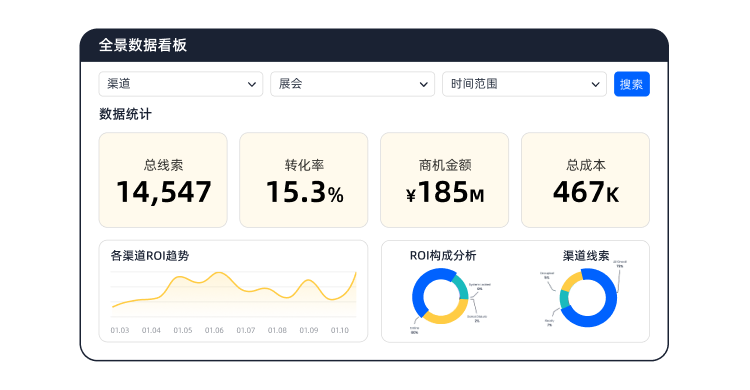This screenshot has width=750, height=390.
Task: Select the 转化率 15.3% card
Action: [x=304, y=180]
